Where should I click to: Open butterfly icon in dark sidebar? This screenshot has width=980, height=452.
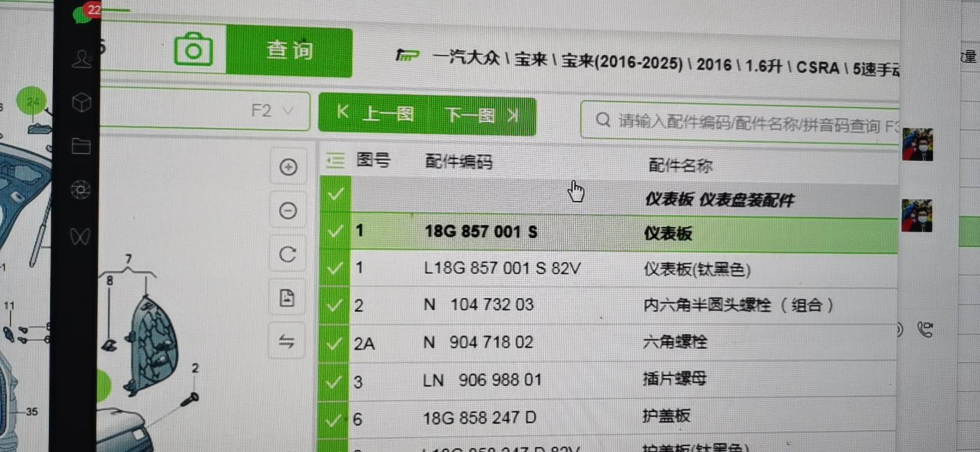pos(80,237)
